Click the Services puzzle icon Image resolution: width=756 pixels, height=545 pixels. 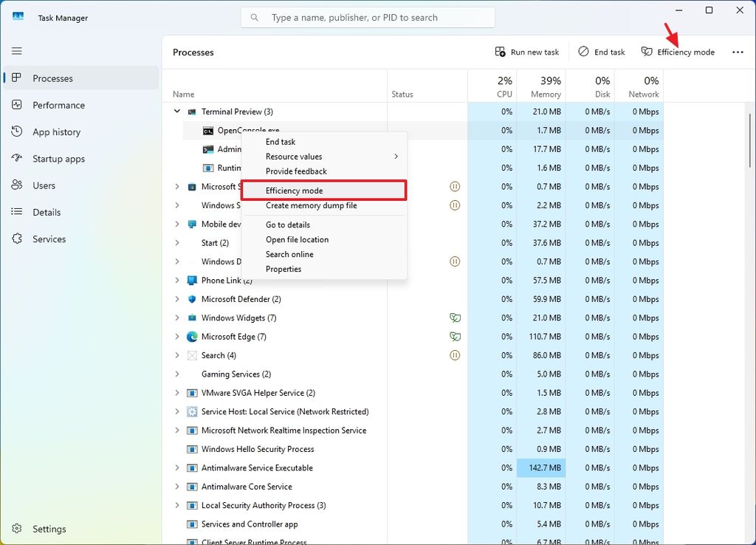click(17, 239)
